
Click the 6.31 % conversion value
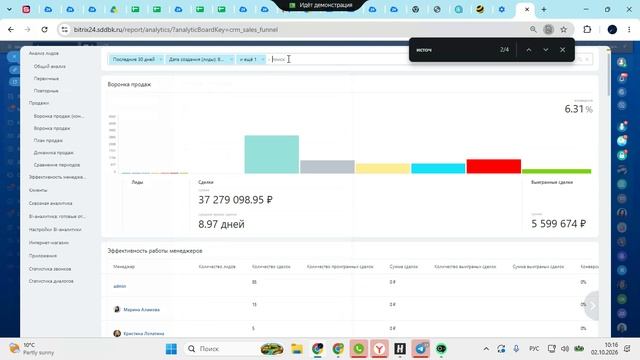pos(578,109)
